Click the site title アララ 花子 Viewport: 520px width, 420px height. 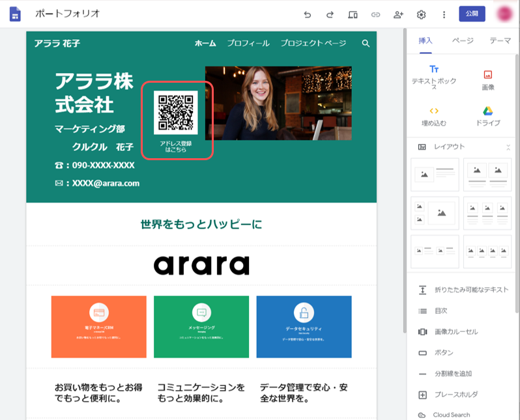click(57, 44)
